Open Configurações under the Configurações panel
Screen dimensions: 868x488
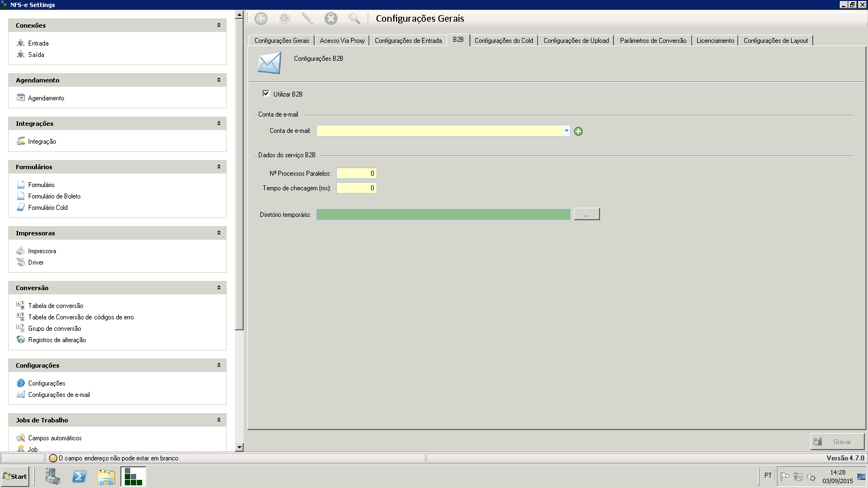[x=47, y=383]
